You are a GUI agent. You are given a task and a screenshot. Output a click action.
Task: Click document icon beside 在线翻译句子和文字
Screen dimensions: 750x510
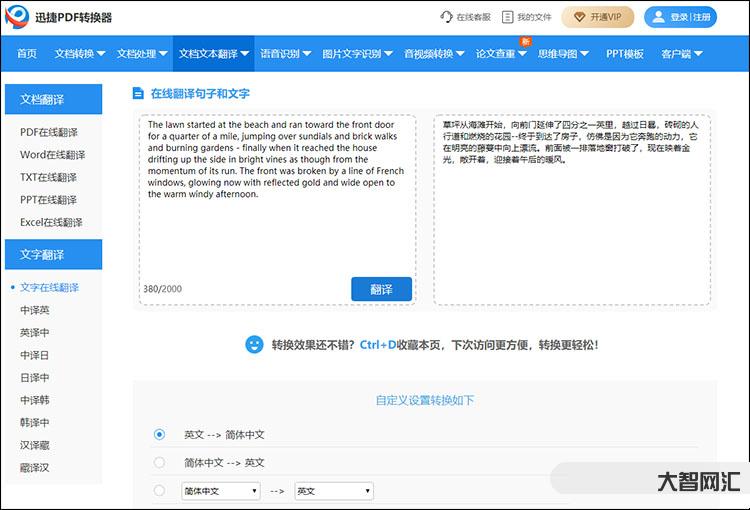pyautogui.click(x=139, y=94)
